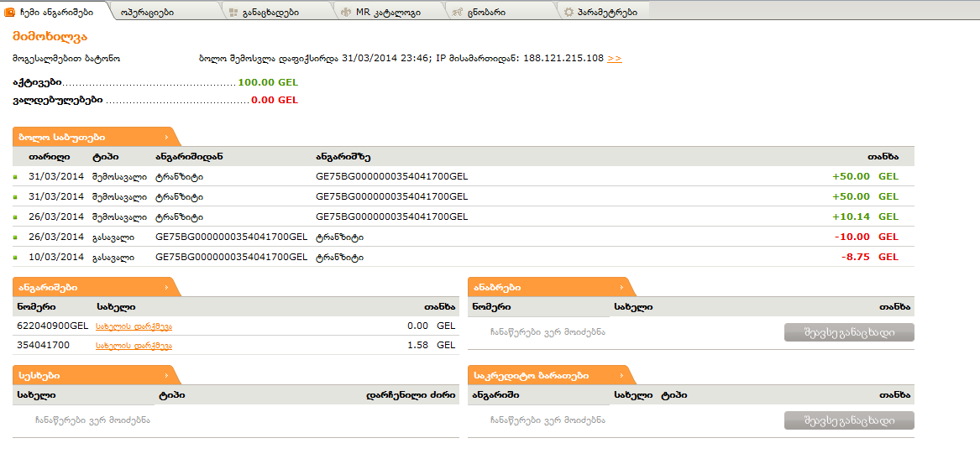This screenshot has height=459, width=980.
Task: Click the ბოლო საბუთები header title
Action: pos(61,137)
